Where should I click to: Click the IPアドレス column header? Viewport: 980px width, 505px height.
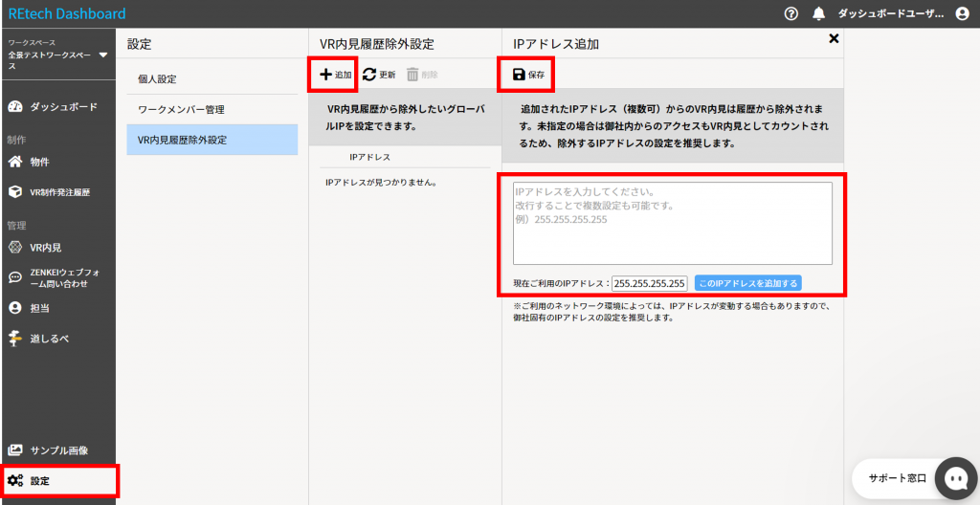coord(370,158)
